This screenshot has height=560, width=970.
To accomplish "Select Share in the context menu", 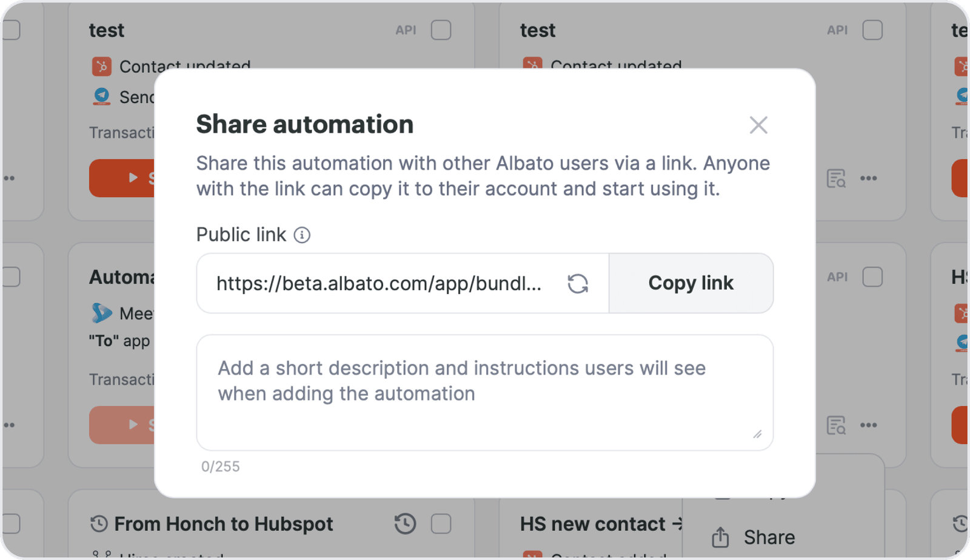I will (x=769, y=537).
